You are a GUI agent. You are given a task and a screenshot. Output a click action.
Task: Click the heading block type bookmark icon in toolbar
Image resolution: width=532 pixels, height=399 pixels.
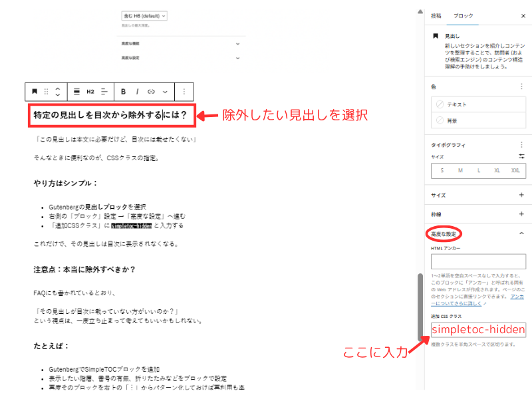click(35, 92)
